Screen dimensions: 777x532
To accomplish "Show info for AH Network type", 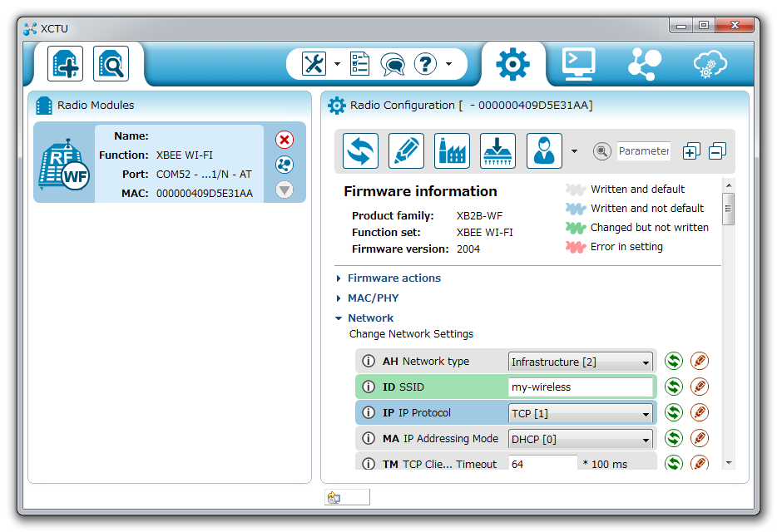I will (369, 361).
